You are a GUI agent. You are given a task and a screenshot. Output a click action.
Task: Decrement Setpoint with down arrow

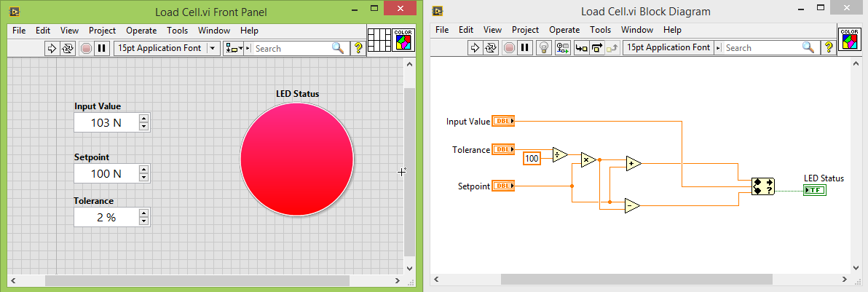(x=144, y=177)
